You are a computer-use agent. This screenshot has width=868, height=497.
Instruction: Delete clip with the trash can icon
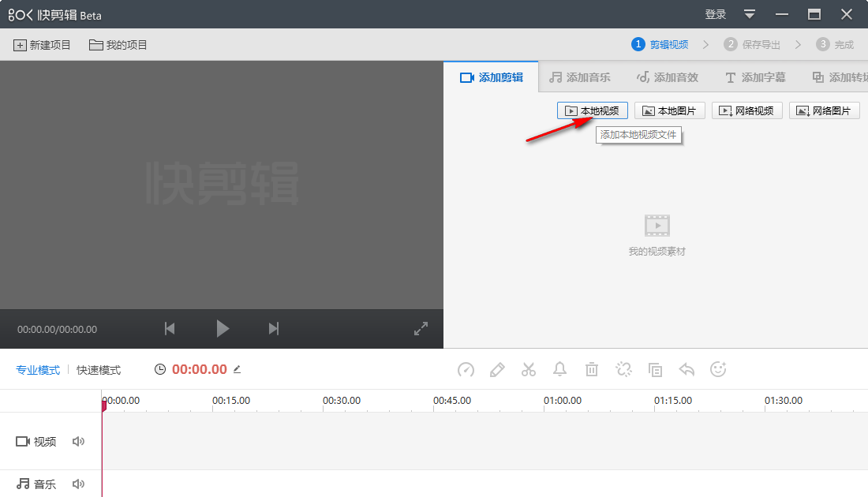click(592, 369)
